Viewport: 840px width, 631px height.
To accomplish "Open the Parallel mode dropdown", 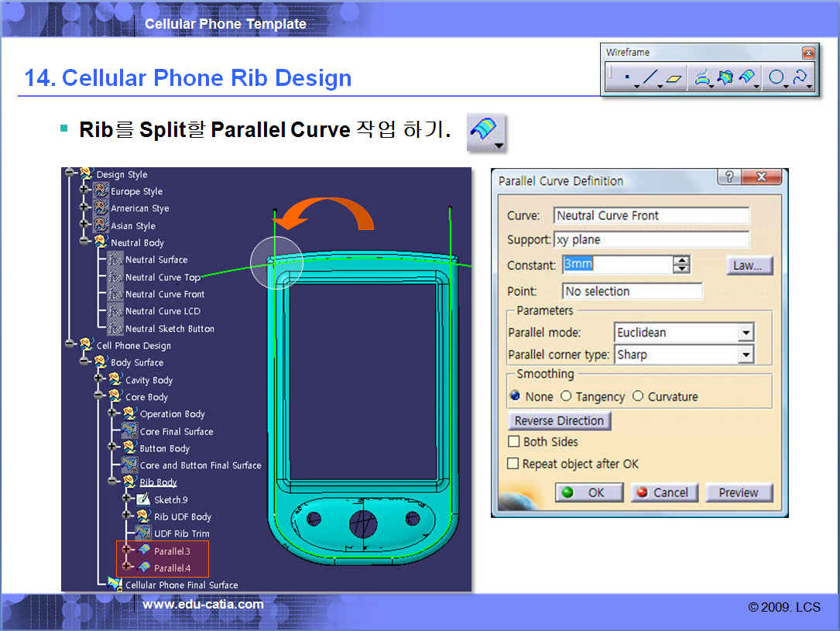I will [745, 333].
